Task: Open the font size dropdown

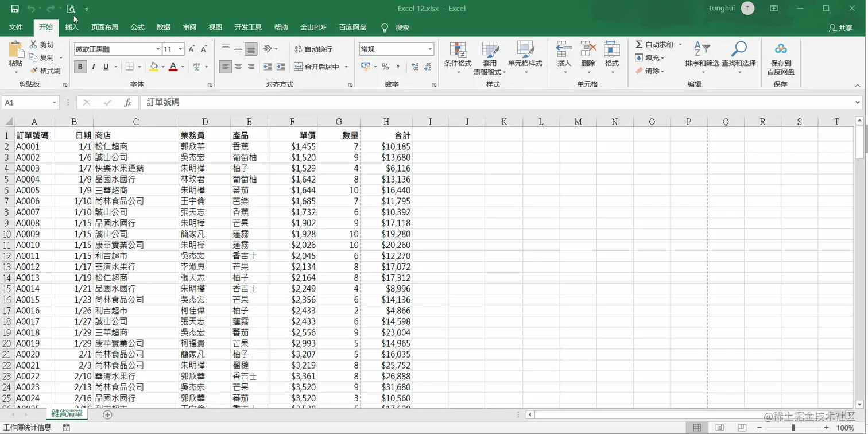Action: tap(180, 49)
